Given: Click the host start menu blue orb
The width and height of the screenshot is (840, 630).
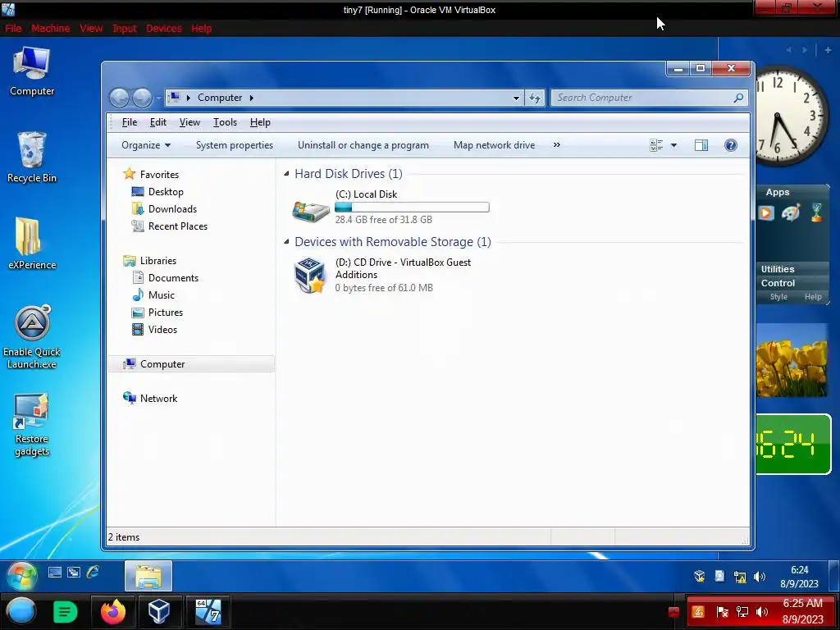Looking at the screenshot, I should tap(21, 612).
